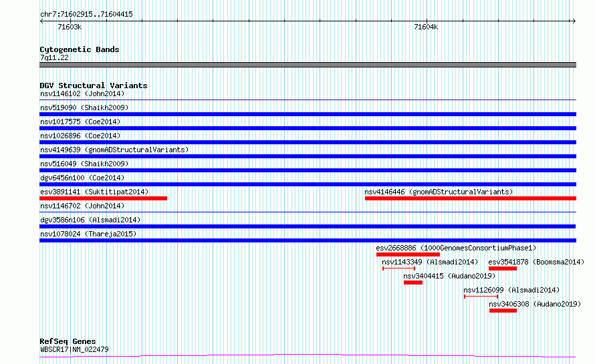Select the 7q11.22 band label

54,57
